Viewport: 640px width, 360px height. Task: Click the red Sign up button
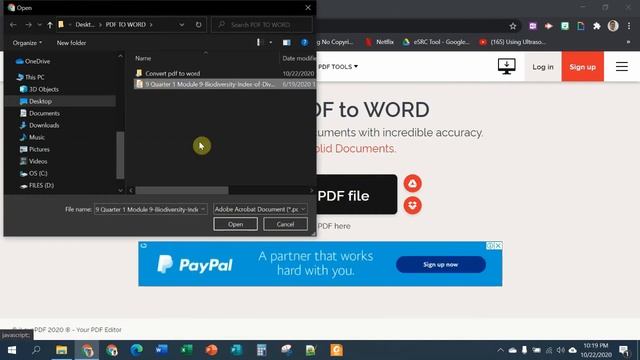point(582,67)
